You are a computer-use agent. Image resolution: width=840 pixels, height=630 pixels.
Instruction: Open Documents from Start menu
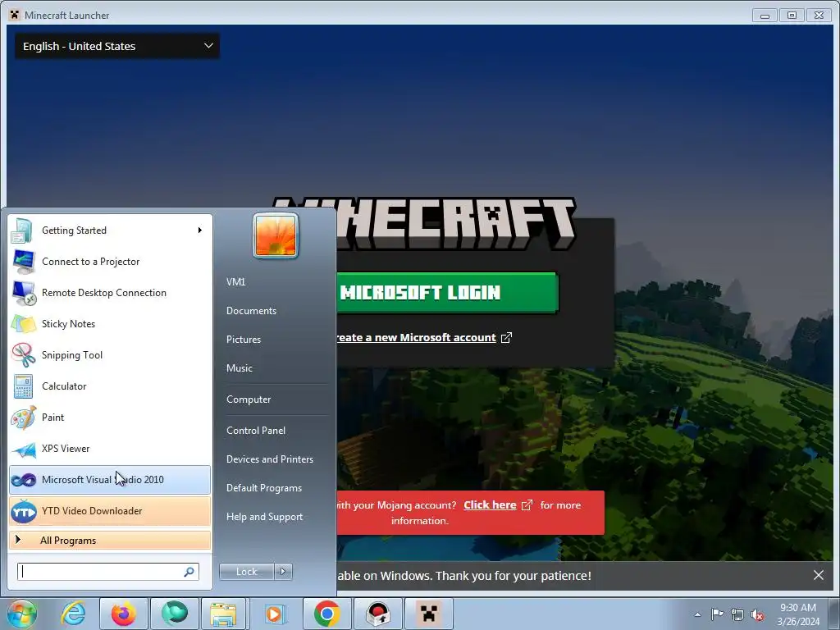pos(251,311)
